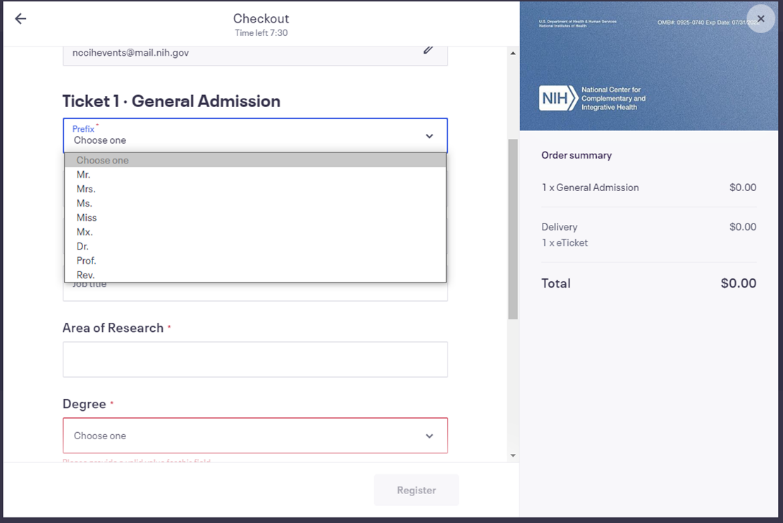Click scrollbar down arrow in form
The image size is (783, 523).
tap(513, 456)
